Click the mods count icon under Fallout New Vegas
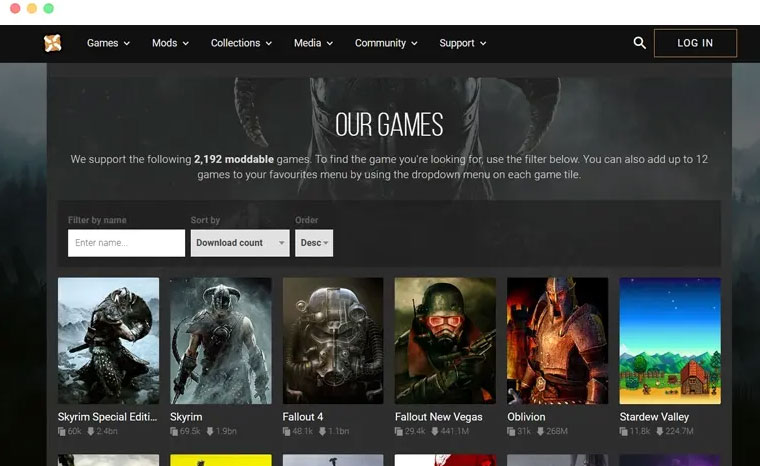760x466 pixels. 399,431
